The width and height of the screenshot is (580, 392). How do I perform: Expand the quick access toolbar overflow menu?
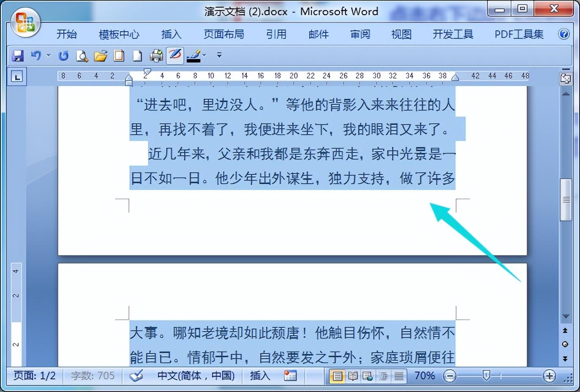point(219,55)
